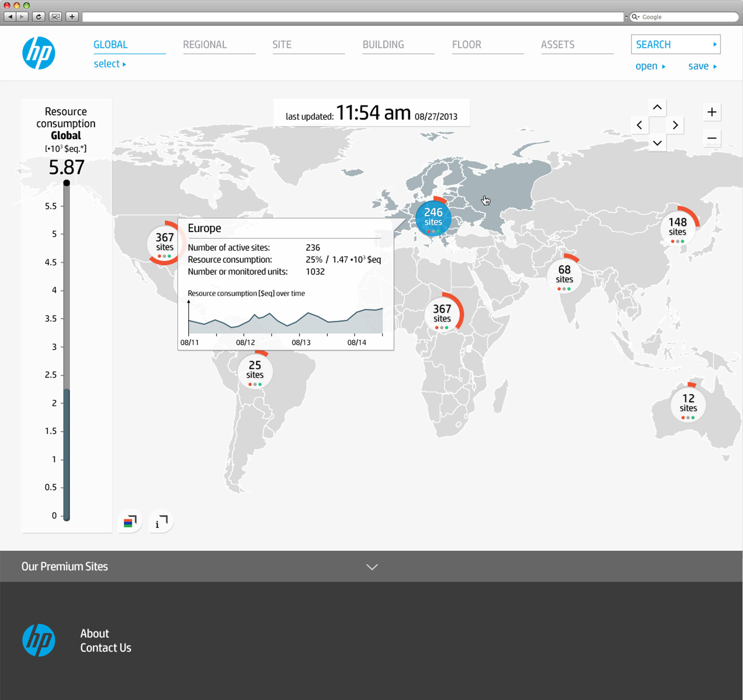
Task: Click the 236 active sites value
Action: click(x=313, y=248)
